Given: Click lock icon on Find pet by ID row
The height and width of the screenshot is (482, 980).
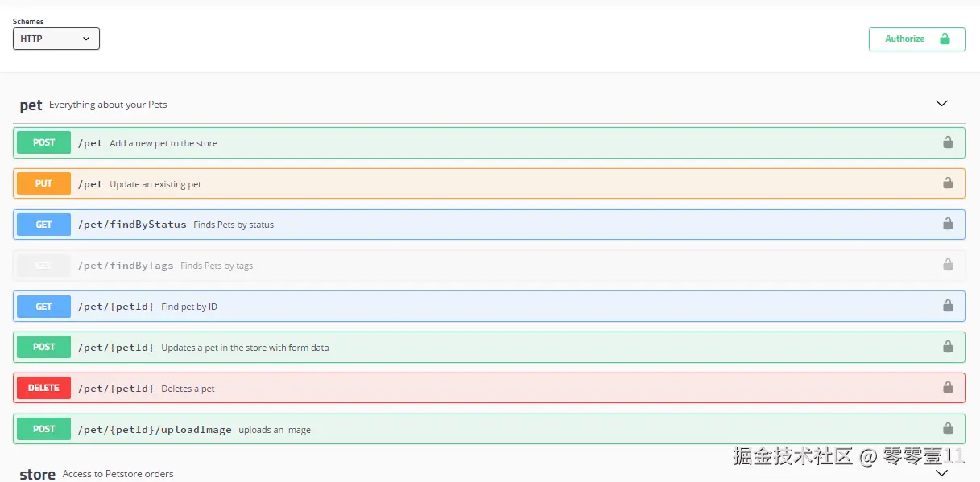Looking at the screenshot, I should click(948, 306).
